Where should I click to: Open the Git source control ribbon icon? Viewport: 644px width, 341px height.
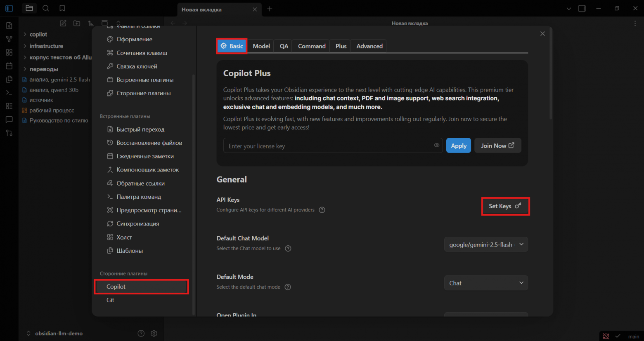[x=9, y=133]
